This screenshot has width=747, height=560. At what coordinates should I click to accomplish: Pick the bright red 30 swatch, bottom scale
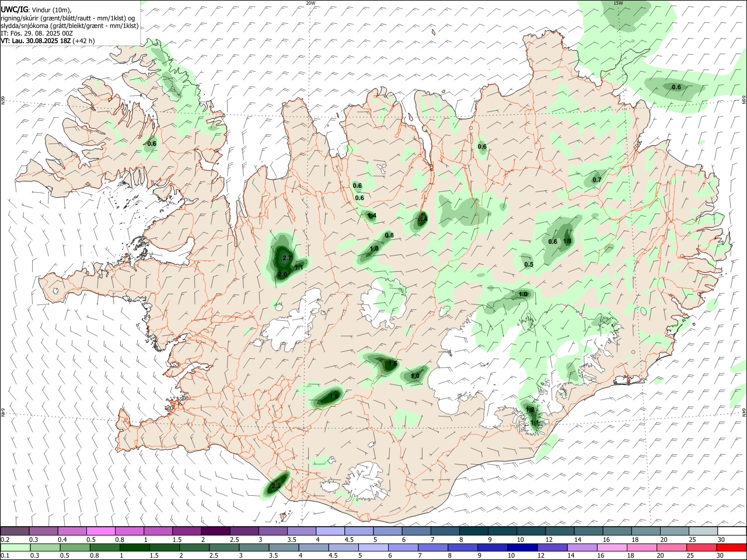pos(731,547)
